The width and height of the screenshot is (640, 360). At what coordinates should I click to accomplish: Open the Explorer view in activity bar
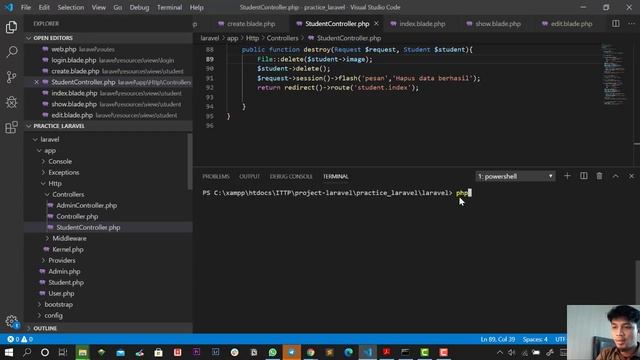pos(11,27)
